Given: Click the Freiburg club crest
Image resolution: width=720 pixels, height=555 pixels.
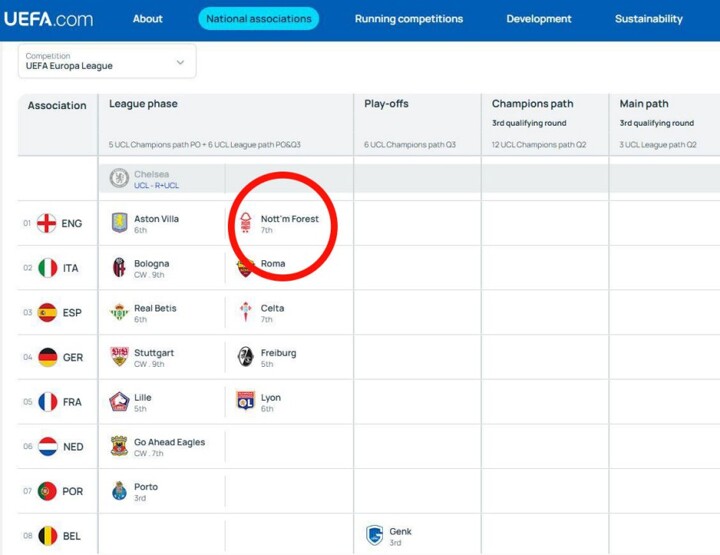Looking at the screenshot, I should point(246,357).
